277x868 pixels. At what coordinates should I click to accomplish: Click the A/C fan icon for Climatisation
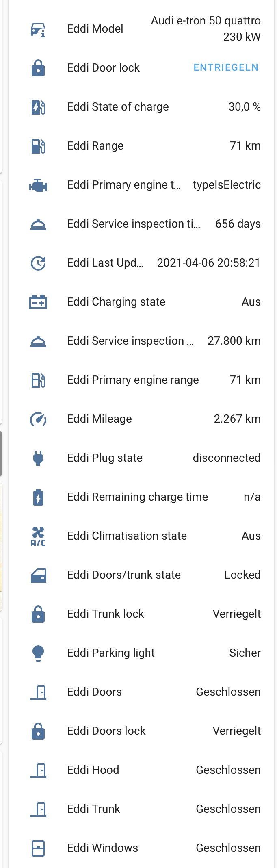click(x=38, y=536)
